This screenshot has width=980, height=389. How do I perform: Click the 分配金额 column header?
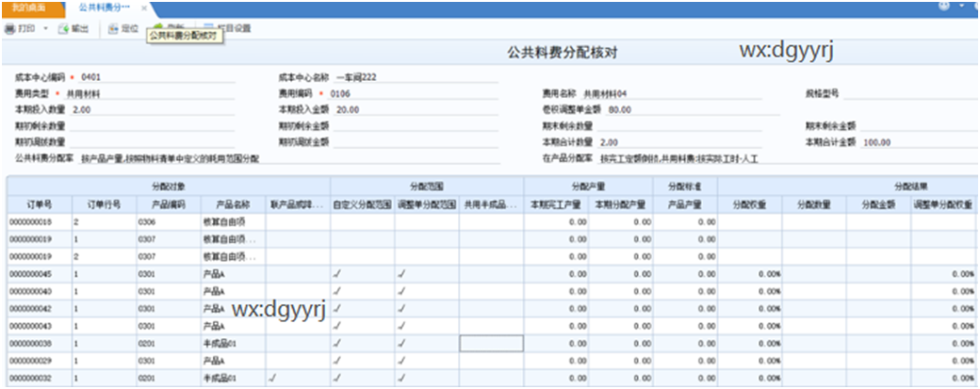pyautogui.click(x=878, y=204)
